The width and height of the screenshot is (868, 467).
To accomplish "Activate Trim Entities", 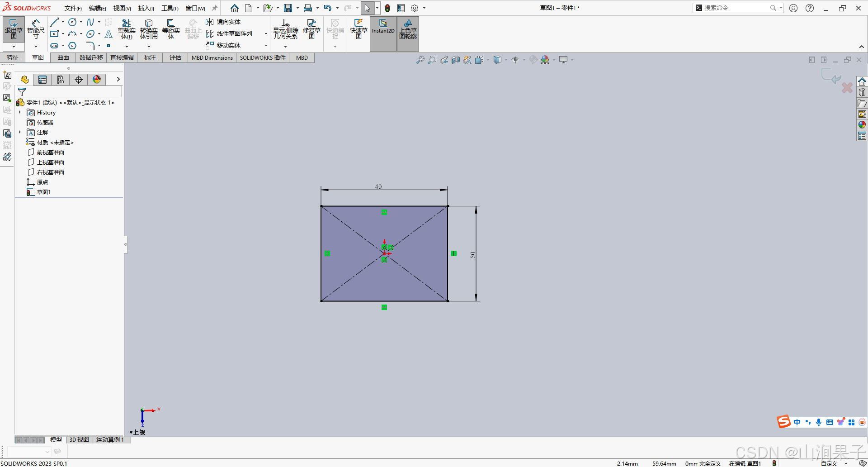I will click(127, 30).
